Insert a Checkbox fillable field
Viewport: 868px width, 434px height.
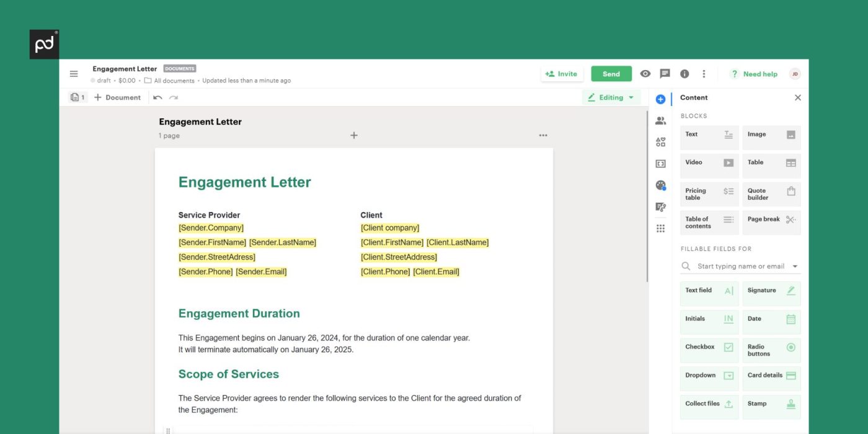point(709,350)
